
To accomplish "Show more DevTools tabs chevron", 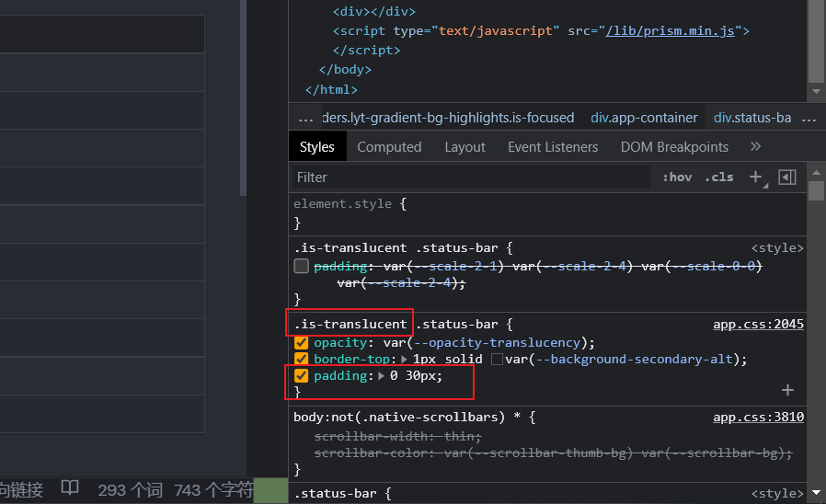I will click(x=755, y=146).
